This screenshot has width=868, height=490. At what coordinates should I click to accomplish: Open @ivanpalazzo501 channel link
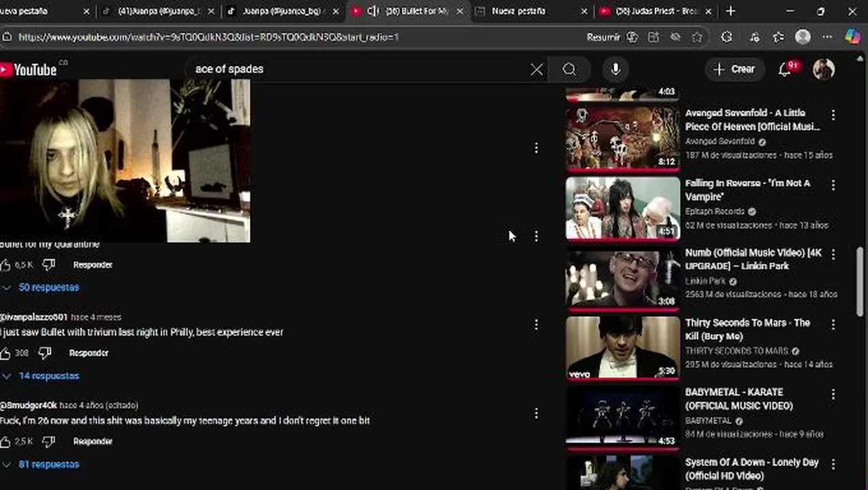coord(33,317)
